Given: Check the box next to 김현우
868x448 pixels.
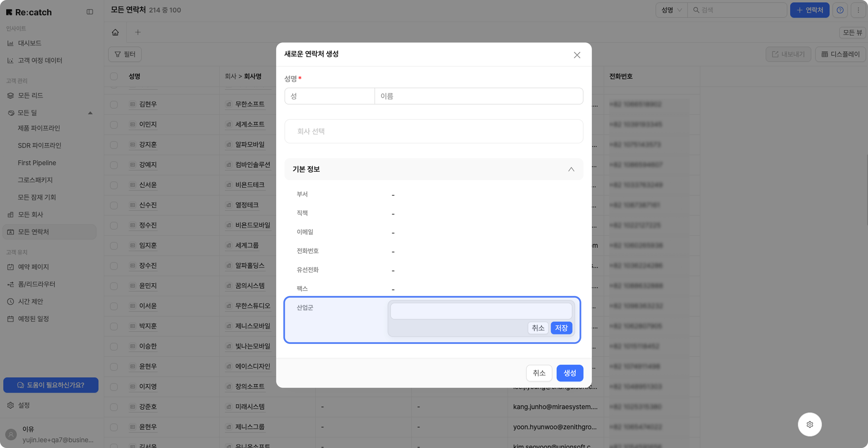Looking at the screenshot, I should pyautogui.click(x=114, y=104).
